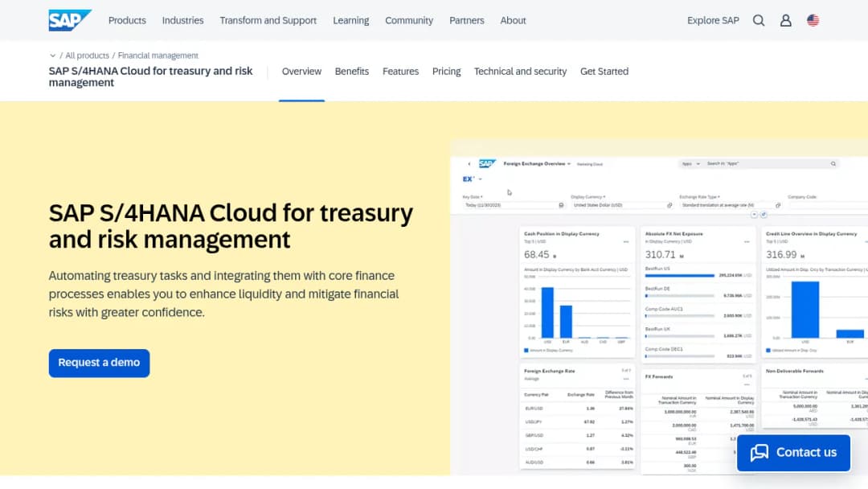Go to All products breadcrumb
This screenshot has height=489, width=868.
pyautogui.click(x=87, y=55)
